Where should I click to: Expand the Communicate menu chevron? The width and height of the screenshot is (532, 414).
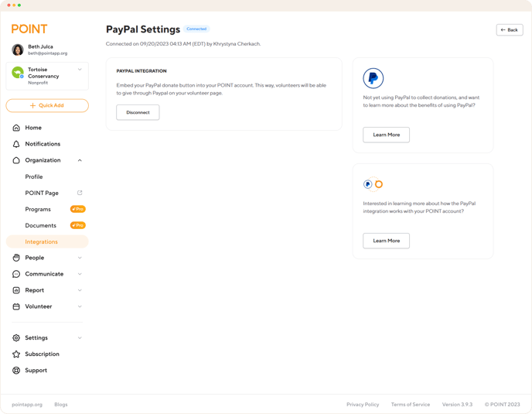(x=80, y=274)
